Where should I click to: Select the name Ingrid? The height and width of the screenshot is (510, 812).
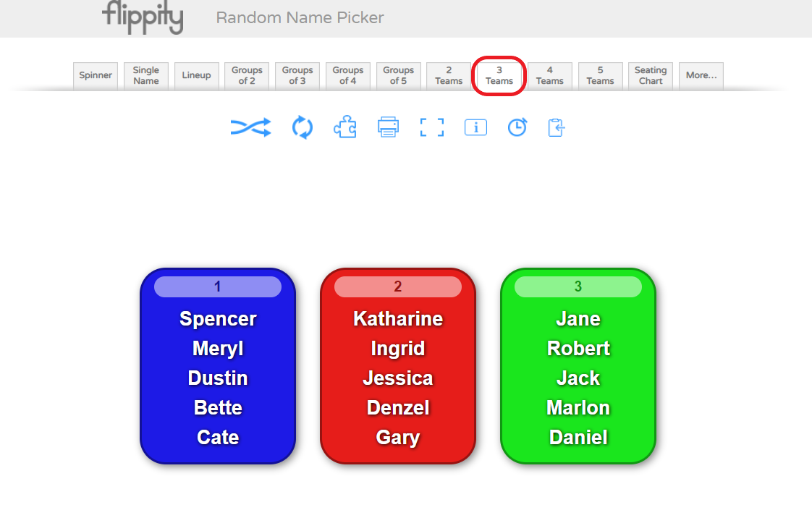pos(398,349)
